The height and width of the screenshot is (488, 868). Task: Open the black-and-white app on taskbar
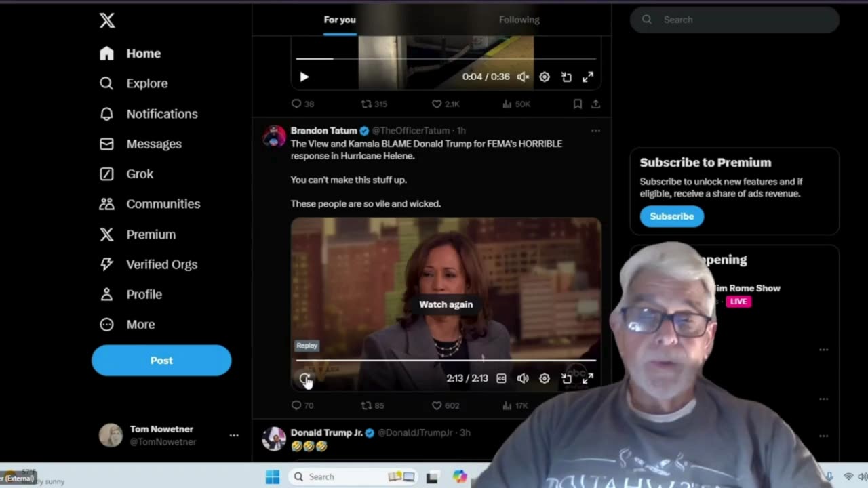tap(432, 477)
